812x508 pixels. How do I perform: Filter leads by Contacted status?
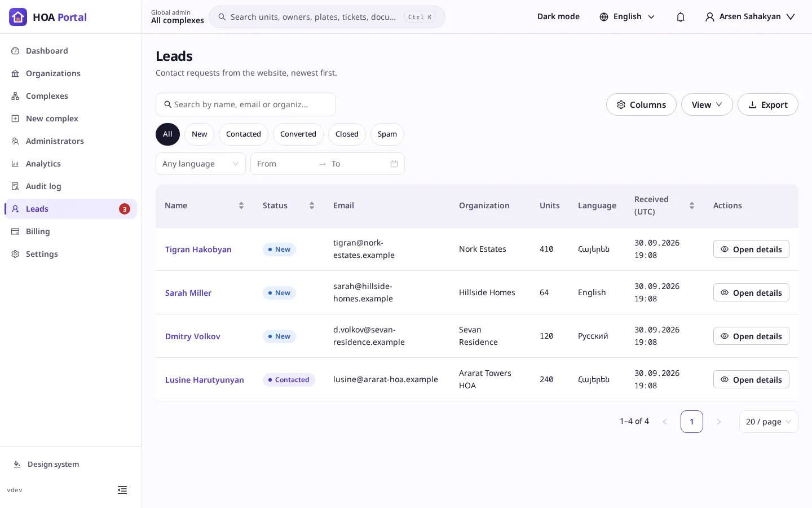point(244,134)
